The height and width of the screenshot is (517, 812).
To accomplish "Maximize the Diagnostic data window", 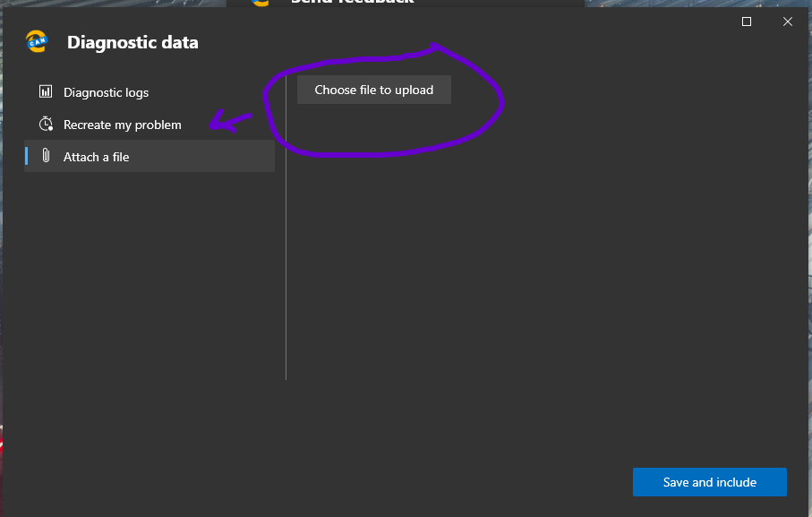I will pyautogui.click(x=746, y=22).
